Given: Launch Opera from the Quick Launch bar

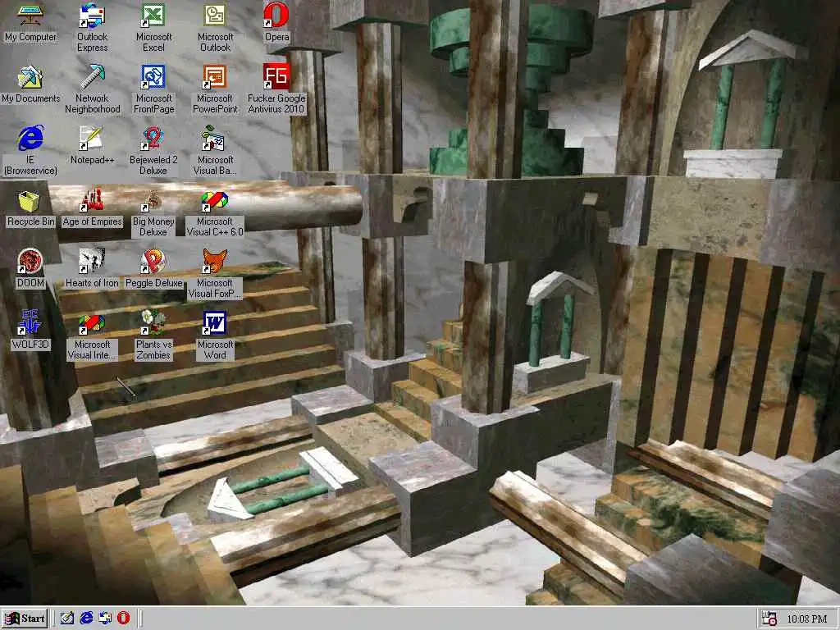Looking at the screenshot, I should point(123,618).
